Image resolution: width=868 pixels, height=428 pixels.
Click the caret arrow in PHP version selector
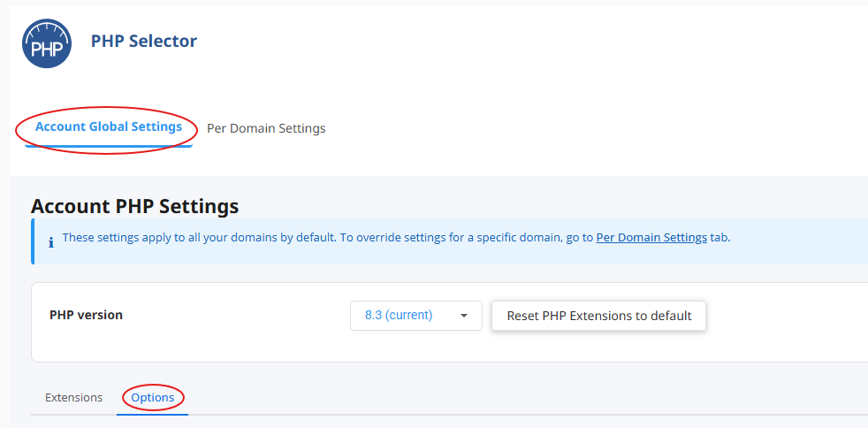pyautogui.click(x=464, y=316)
